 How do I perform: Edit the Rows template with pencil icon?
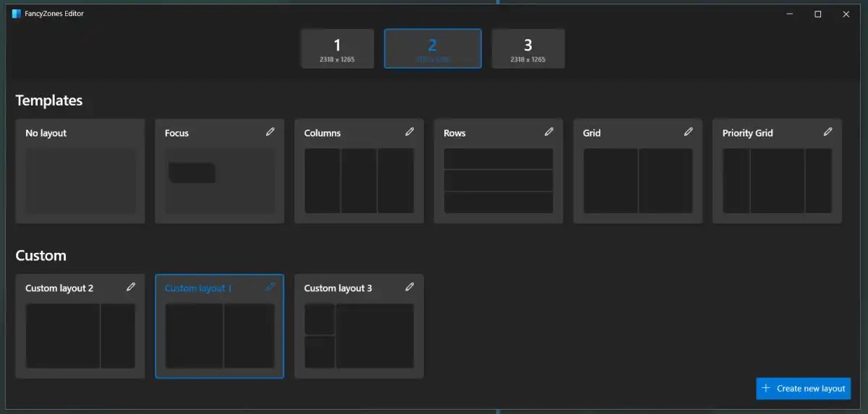tap(549, 131)
